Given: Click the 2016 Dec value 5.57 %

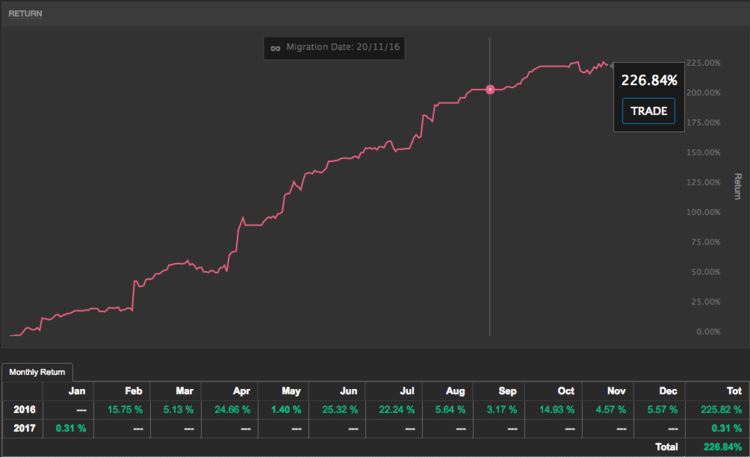Looking at the screenshot, I should (x=662, y=410).
